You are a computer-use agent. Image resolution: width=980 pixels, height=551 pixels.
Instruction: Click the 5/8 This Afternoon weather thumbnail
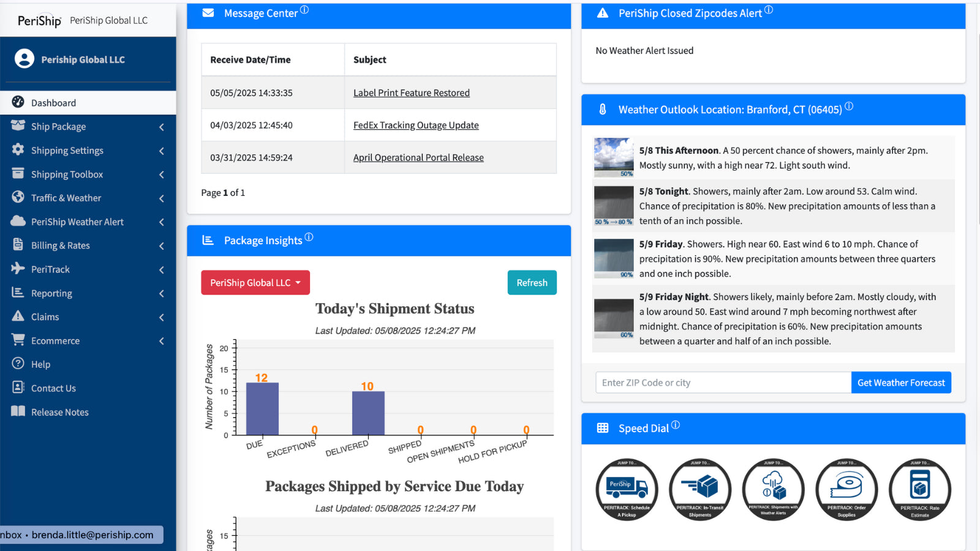click(x=614, y=157)
